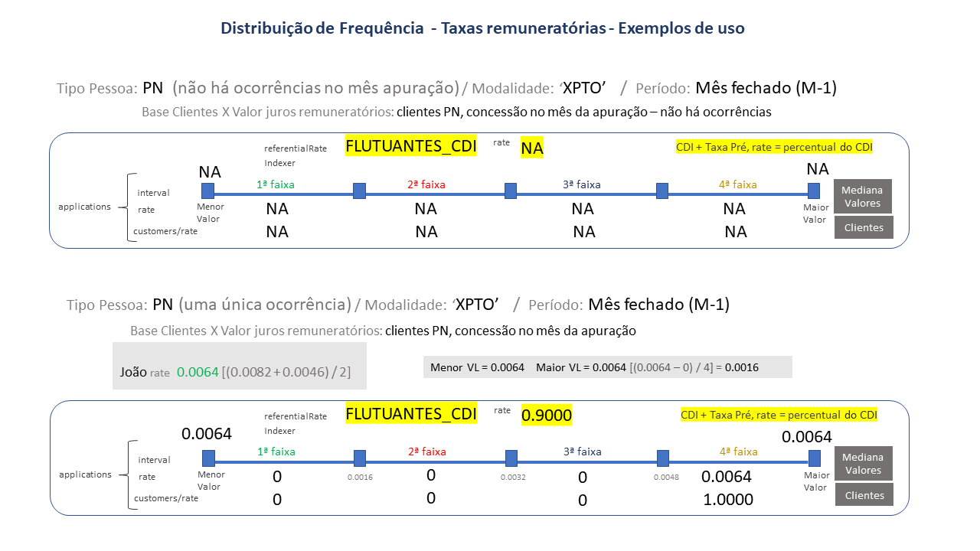Select the 1.0000 customers/rate value
The image size is (980, 551).
pos(727,500)
